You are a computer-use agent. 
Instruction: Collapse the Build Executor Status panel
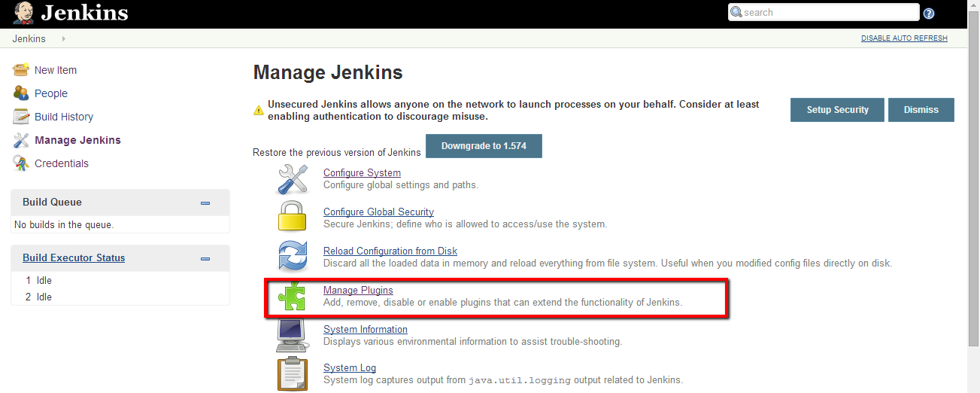205,258
